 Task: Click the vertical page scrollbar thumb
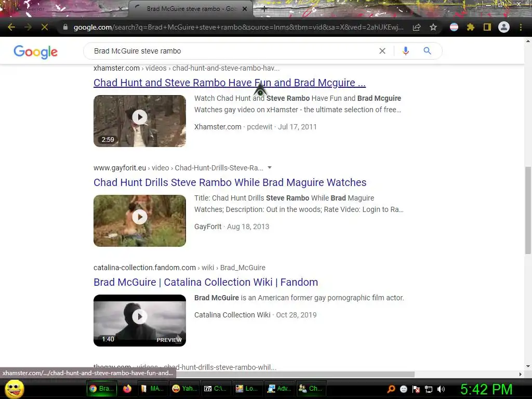(x=528, y=210)
